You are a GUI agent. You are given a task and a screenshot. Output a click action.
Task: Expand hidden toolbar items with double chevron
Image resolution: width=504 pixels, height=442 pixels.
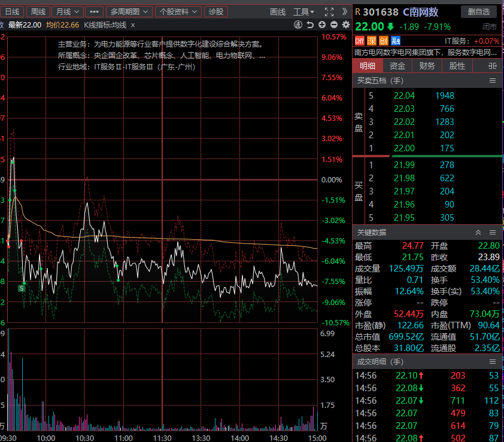(345, 12)
